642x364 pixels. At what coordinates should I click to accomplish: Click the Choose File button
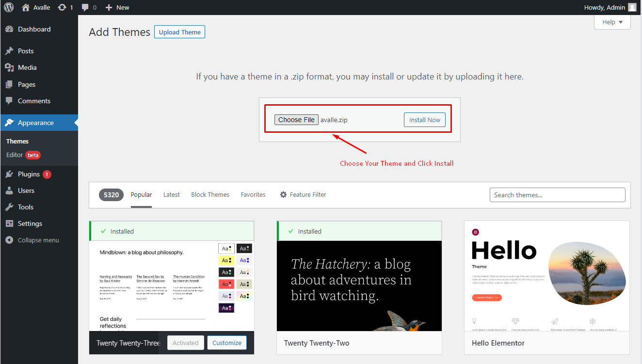coord(296,120)
